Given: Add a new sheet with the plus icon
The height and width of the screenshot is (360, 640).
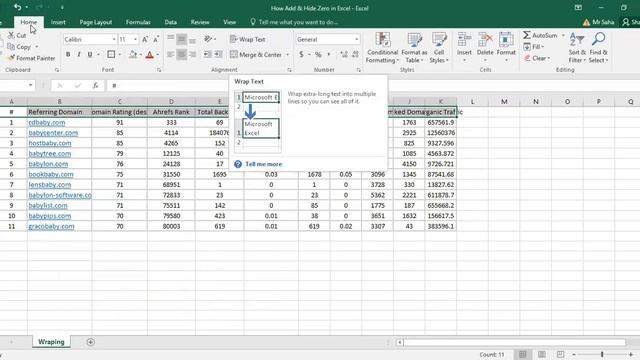Looking at the screenshot, I should coord(91,342).
